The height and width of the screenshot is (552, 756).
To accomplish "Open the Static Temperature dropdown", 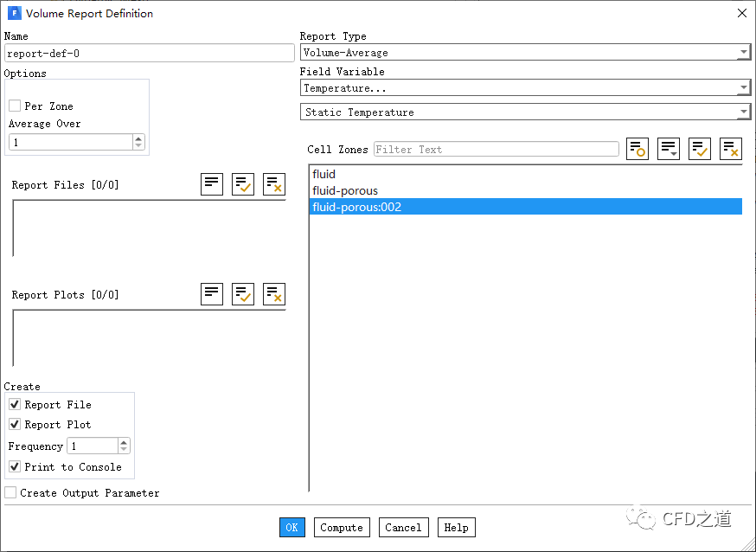I will point(525,112).
